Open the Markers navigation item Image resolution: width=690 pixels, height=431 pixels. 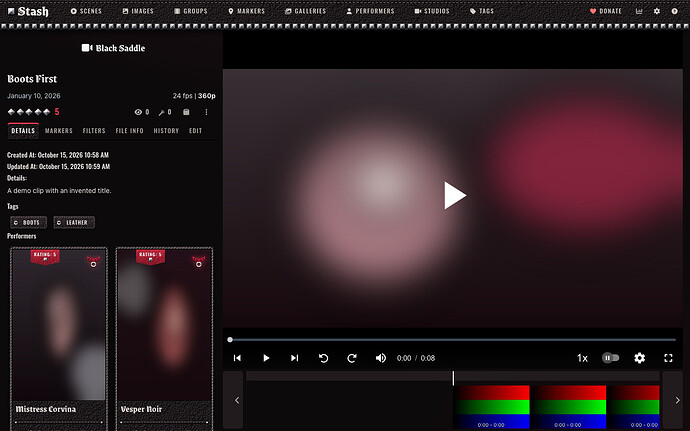(x=246, y=11)
